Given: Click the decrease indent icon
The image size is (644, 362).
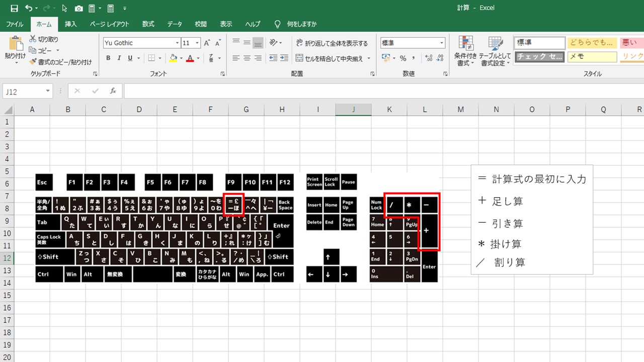Looking at the screenshot, I should point(273,58).
